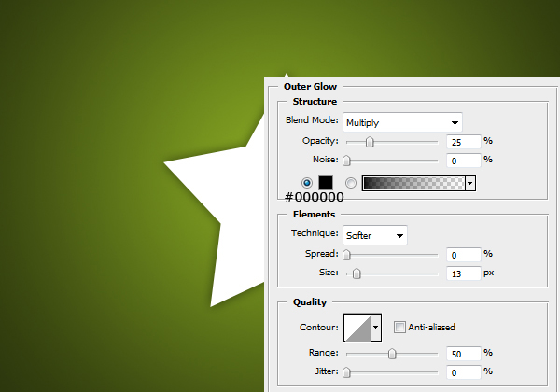
Task: Open the Blend Mode dropdown showing Multiply
Action: tap(402, 122)
